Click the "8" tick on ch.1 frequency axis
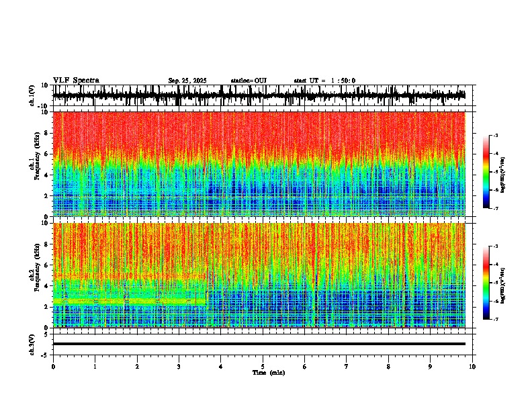 (x=47, y=133)
